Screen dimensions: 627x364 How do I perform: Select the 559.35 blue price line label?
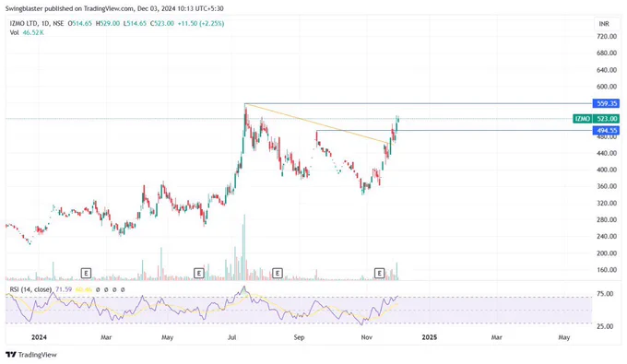coord(606,103)
